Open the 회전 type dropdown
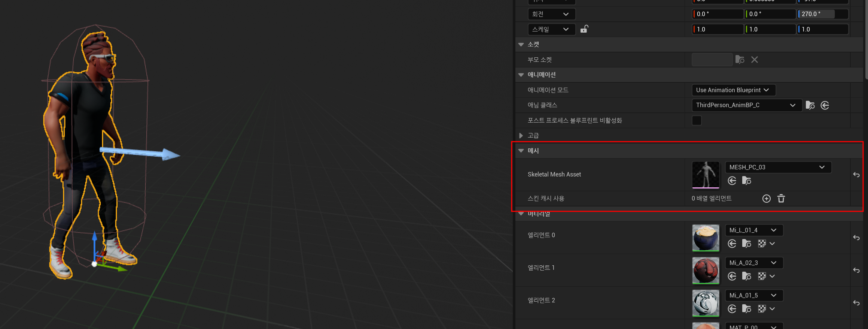 551,14
